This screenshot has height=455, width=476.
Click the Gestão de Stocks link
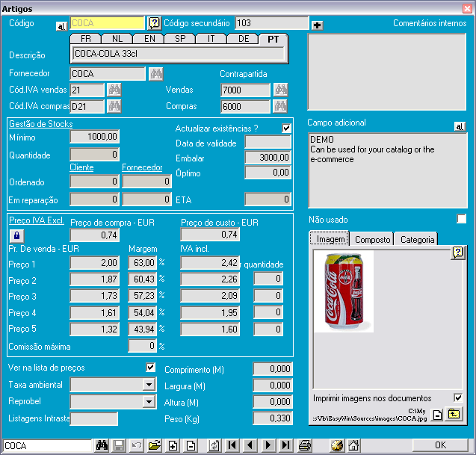coord(40,124)
